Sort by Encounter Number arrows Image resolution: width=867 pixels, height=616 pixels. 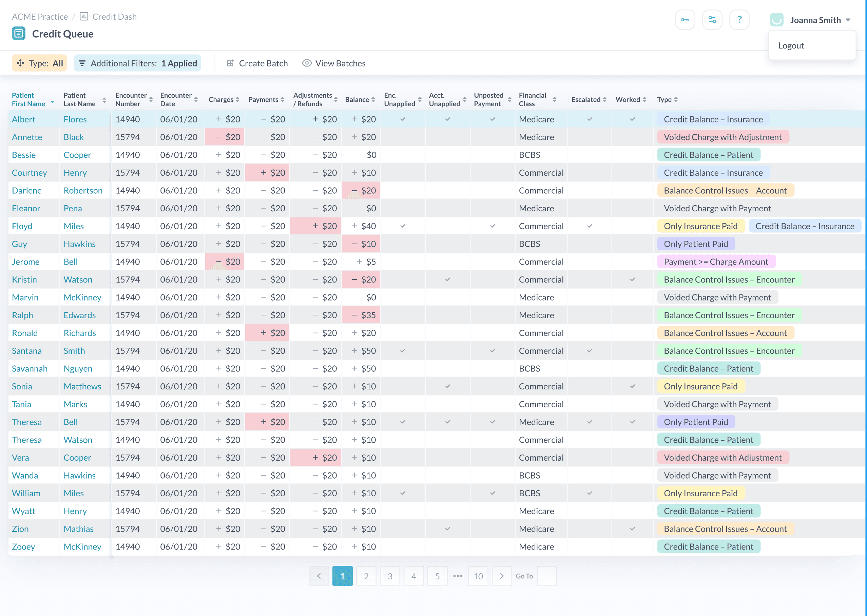point(151,100)
